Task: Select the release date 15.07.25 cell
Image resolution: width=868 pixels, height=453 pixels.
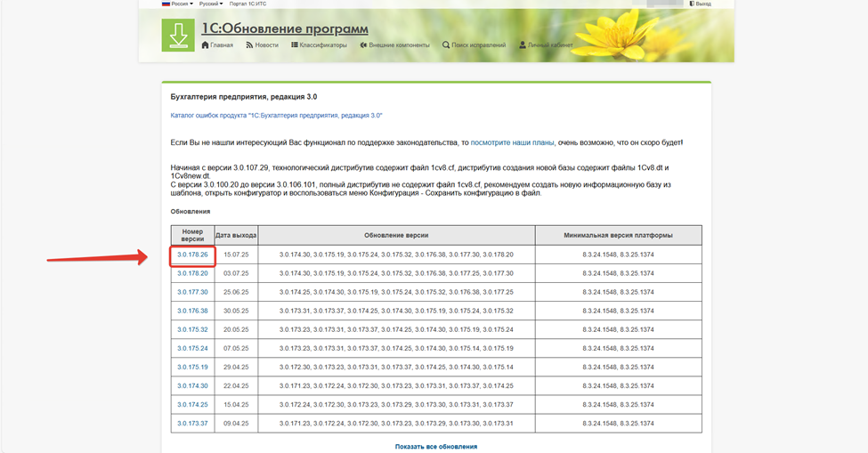Action: pyautogui.click(x=237, y=255)
